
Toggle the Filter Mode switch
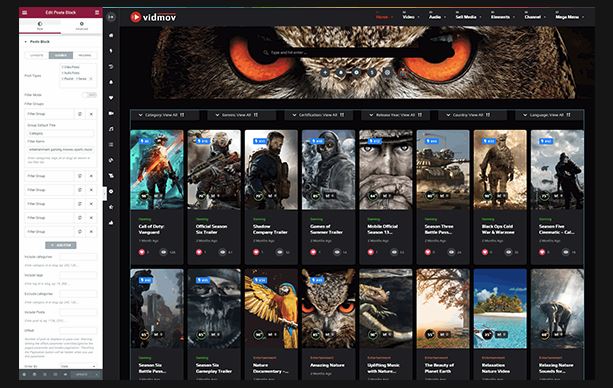pyautogui.click(x=90, y=95)
